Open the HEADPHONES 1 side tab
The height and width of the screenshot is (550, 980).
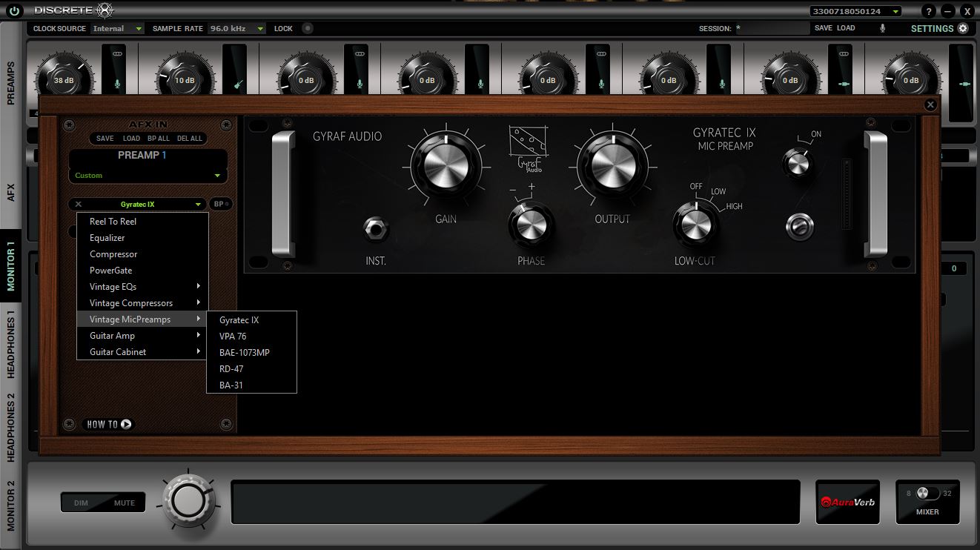click(11, 343)
